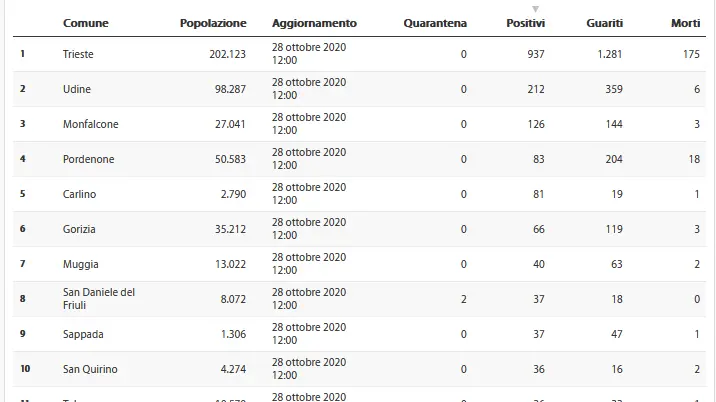Sort by Morti column header
The width and height of the screenshot is (716, 402).
pyautogui.click(x=685, y=23)
